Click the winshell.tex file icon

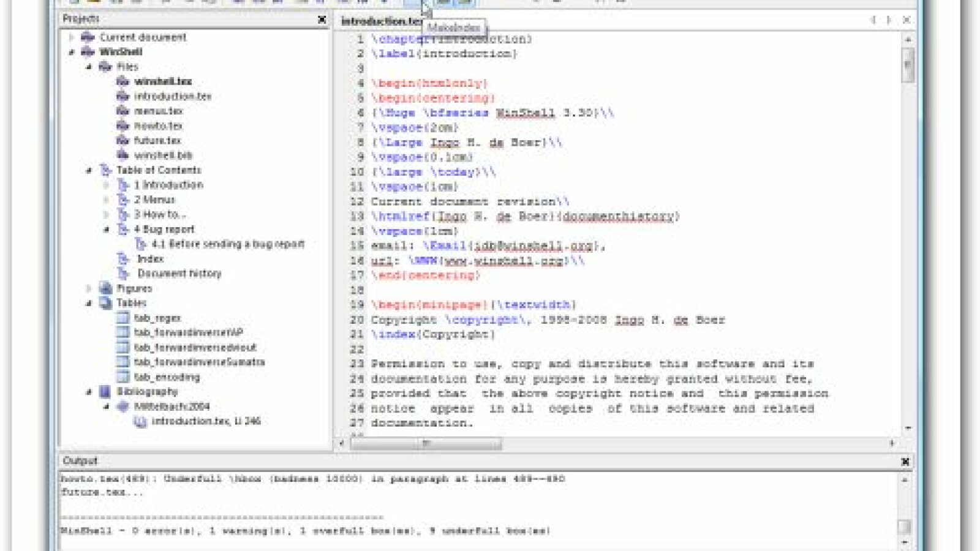[x=123, y=81]
